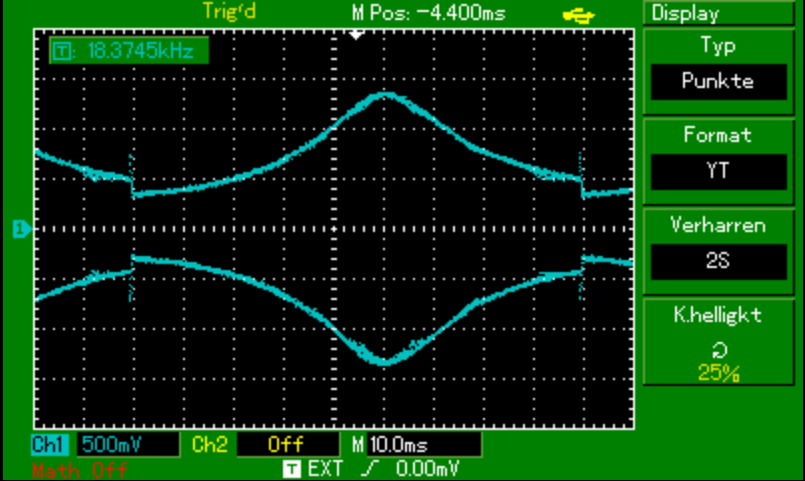
Task: Click the 0.00mV trigger level readout
Action: click(427, 467)
